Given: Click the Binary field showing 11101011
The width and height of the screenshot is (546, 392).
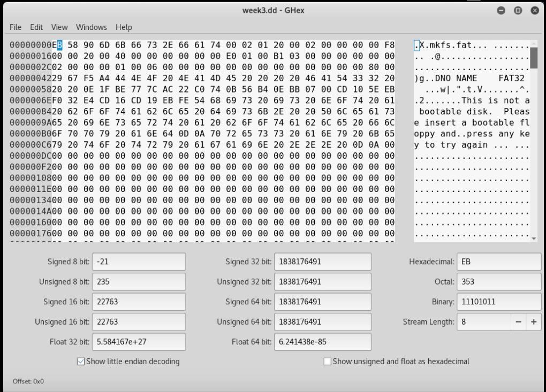Looking at the screenshot, I should tap(498, 302).
